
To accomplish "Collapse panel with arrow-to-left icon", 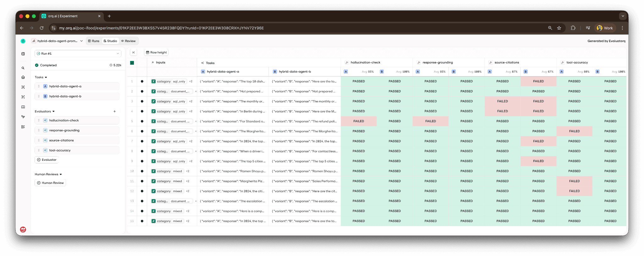I will point(134,52).
